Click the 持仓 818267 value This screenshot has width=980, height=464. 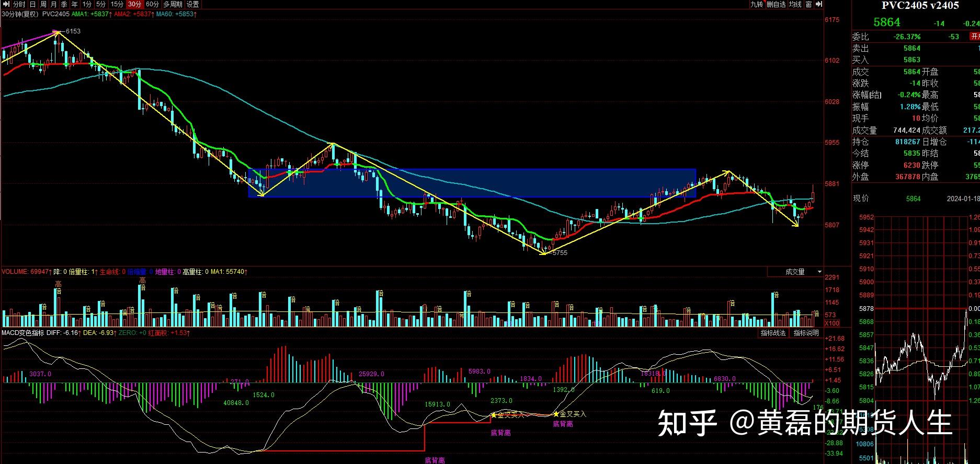908,142
